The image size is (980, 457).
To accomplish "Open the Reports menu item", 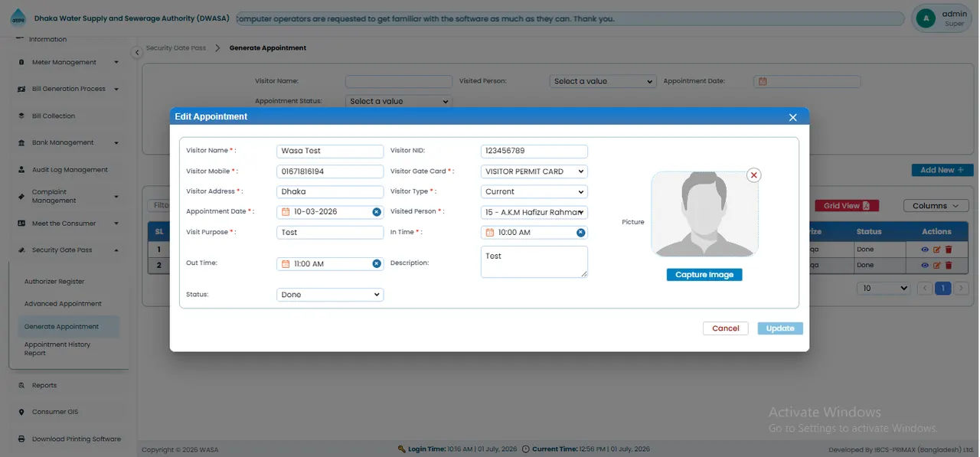I will (x=44, y=386).
